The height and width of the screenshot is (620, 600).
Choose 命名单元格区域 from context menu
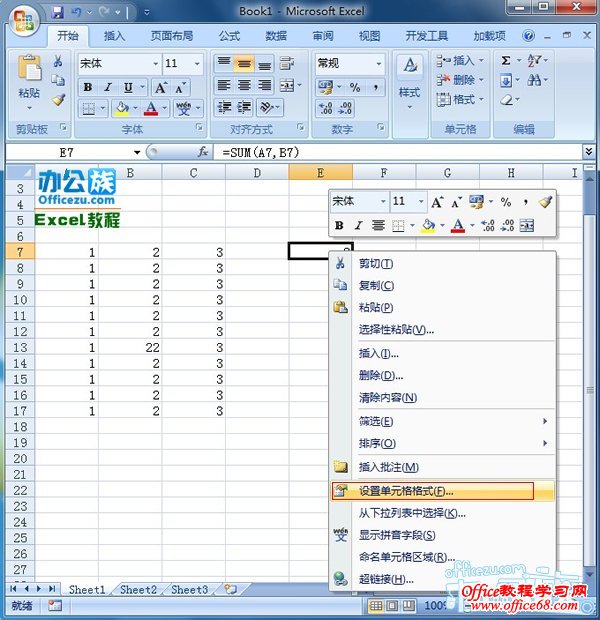(x=442, y=557)
